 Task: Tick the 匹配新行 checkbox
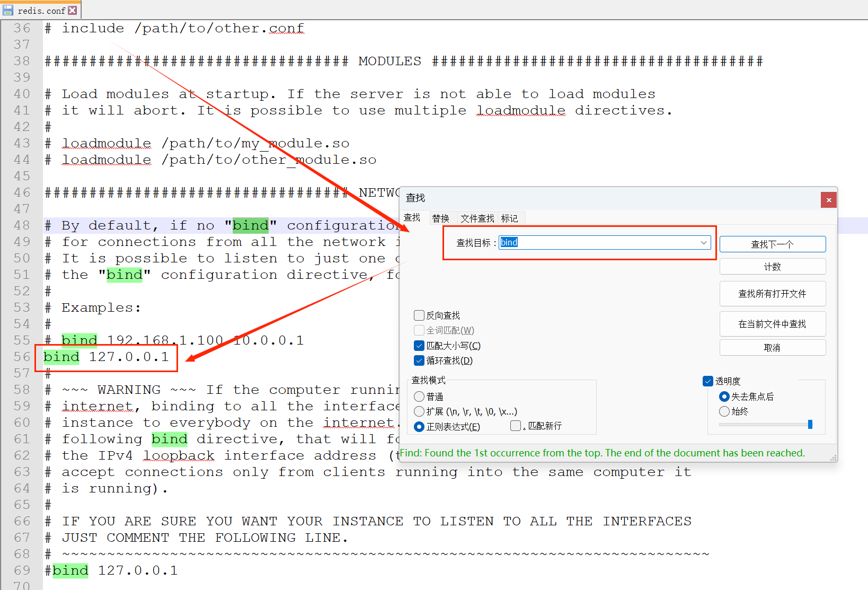[x=516, y=426]
